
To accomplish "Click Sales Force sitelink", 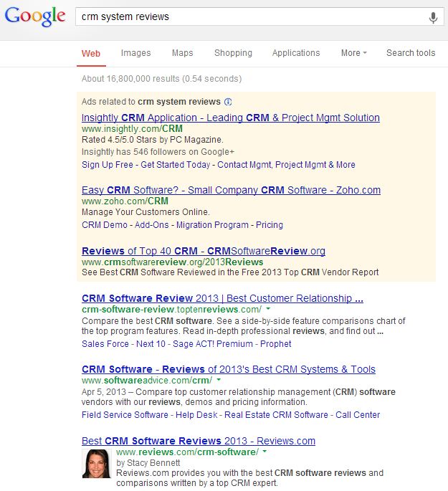I will point(105,344).
